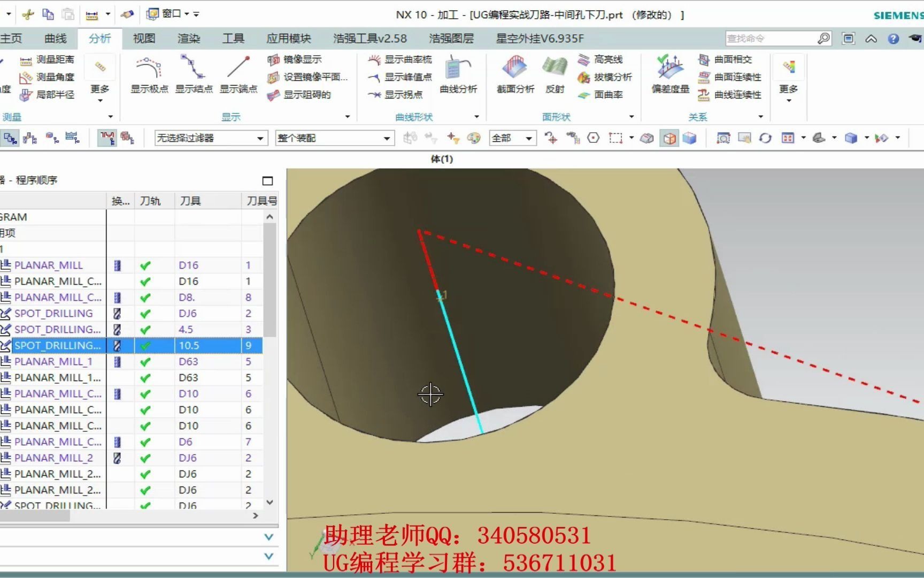Open the 浩强工具v2.58 menu

coord(369,38)
